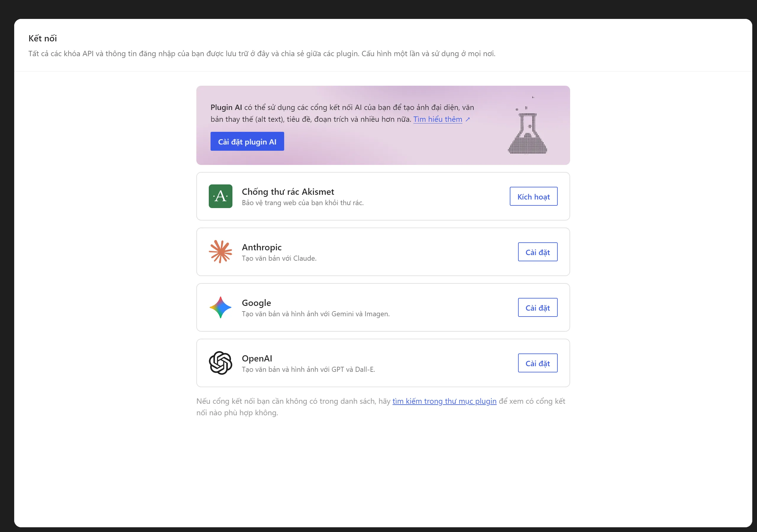Click the Akismet green logo icon
Viewport: 757px width, 532px height.
click(220, 196)
